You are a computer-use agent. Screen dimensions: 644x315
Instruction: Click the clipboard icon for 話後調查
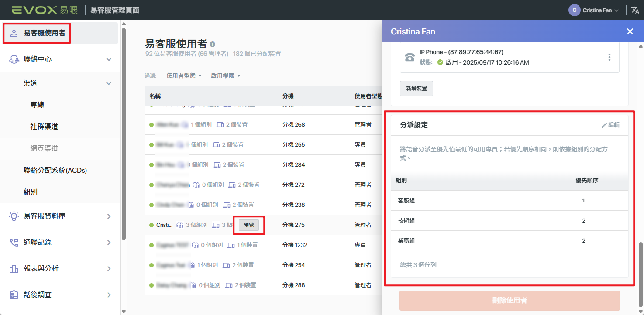point(14,294)
